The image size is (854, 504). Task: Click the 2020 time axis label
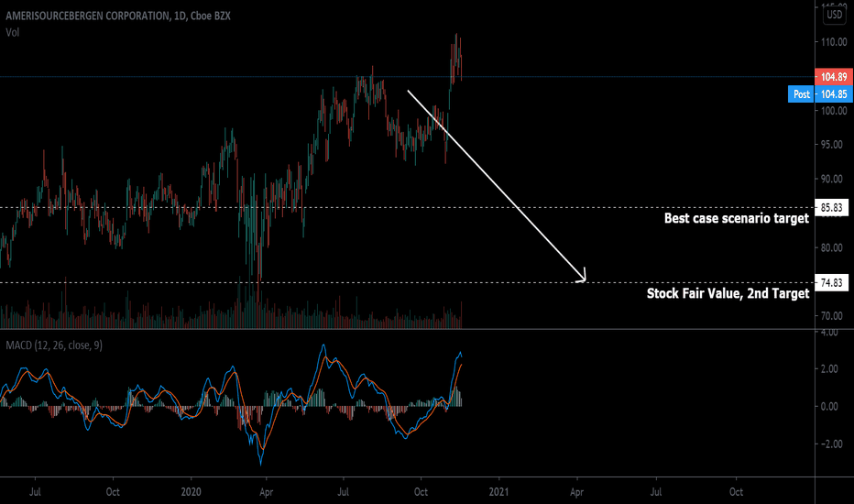click(x=191, y=492)
